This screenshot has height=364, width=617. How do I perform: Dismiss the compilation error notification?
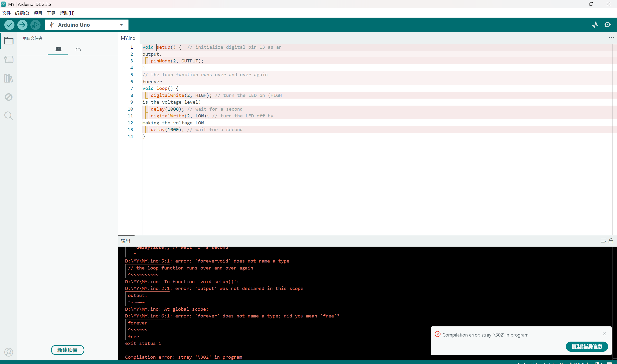click(604, 334)
